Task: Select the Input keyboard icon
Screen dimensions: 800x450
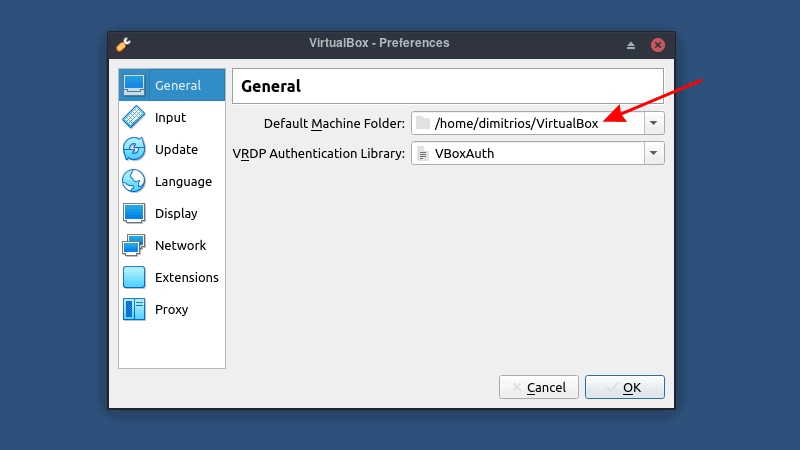Action: tap(134, 117)
